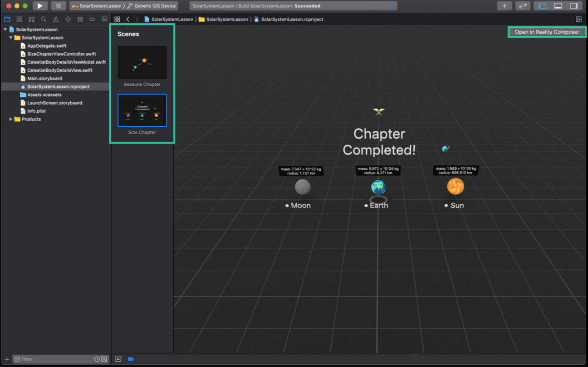Select the SolarSystemLesson scheme dropdown
Screen dimensions: 588x367
tap(97, 6)
